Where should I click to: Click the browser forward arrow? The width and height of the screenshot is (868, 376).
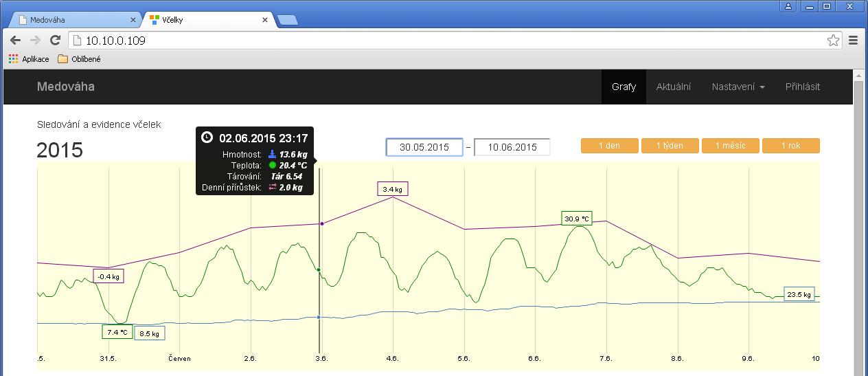(35, 41)
